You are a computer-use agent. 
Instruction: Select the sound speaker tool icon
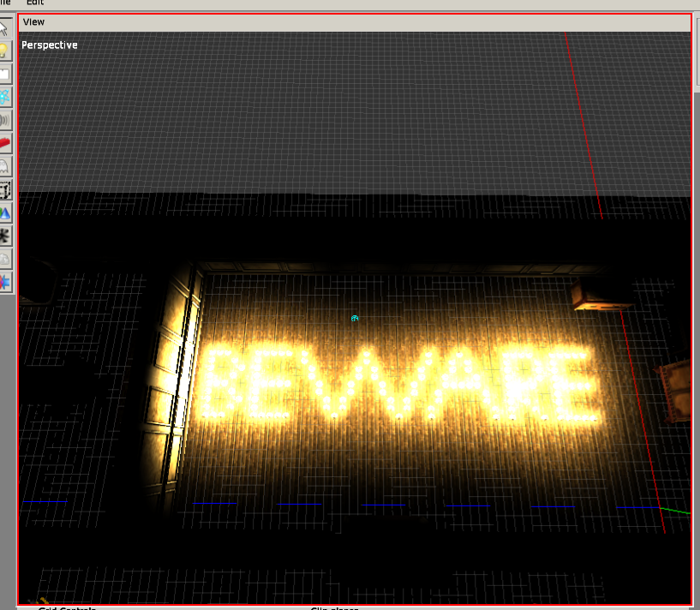point(5,120)
